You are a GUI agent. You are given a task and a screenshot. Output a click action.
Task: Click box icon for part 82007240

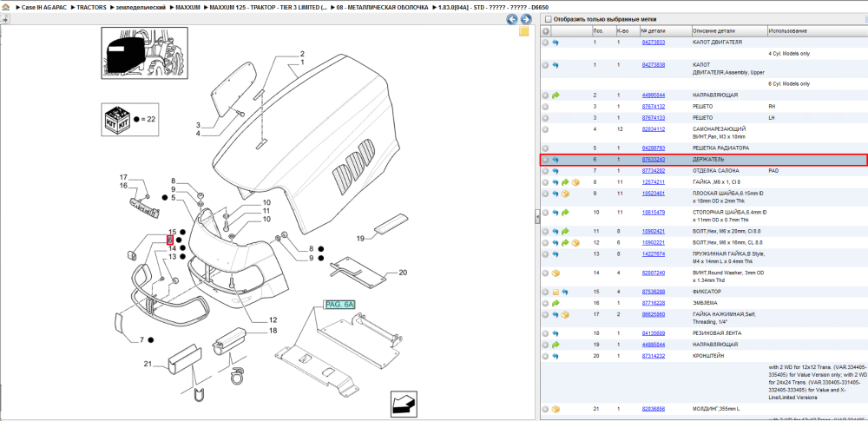[556, 273]
